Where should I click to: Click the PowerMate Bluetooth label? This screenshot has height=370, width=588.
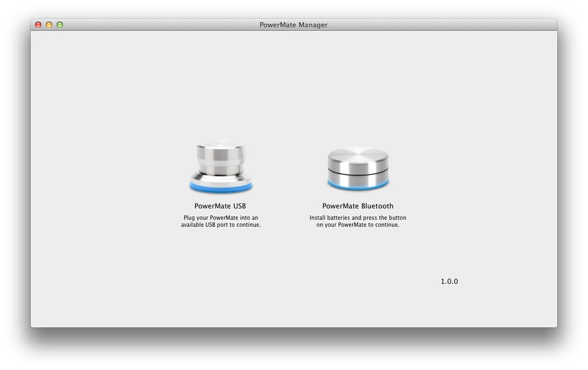point(358,206)
